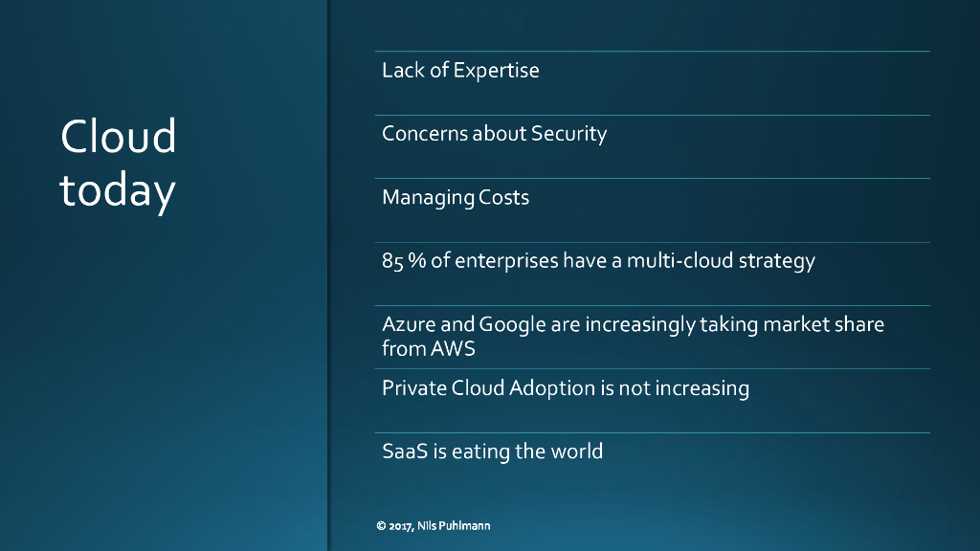Click the "Managing Costs" bullet
980x551 pixels.
[x=456, y=198]
